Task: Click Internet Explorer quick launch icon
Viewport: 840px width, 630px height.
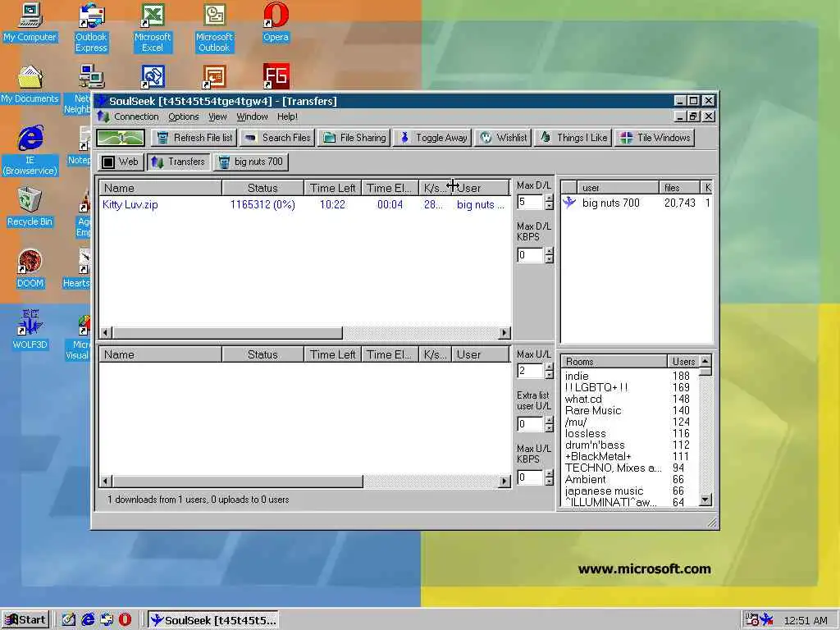Action: tap(88, 620)
